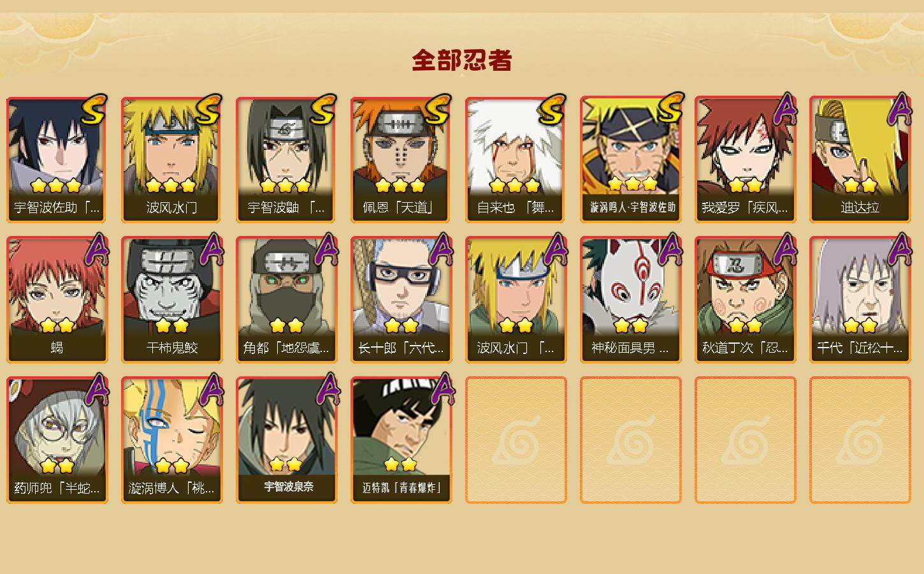Click the S rank badge on 自来也
The height and width of the screenshot is (574, 924).
(552, 110)
